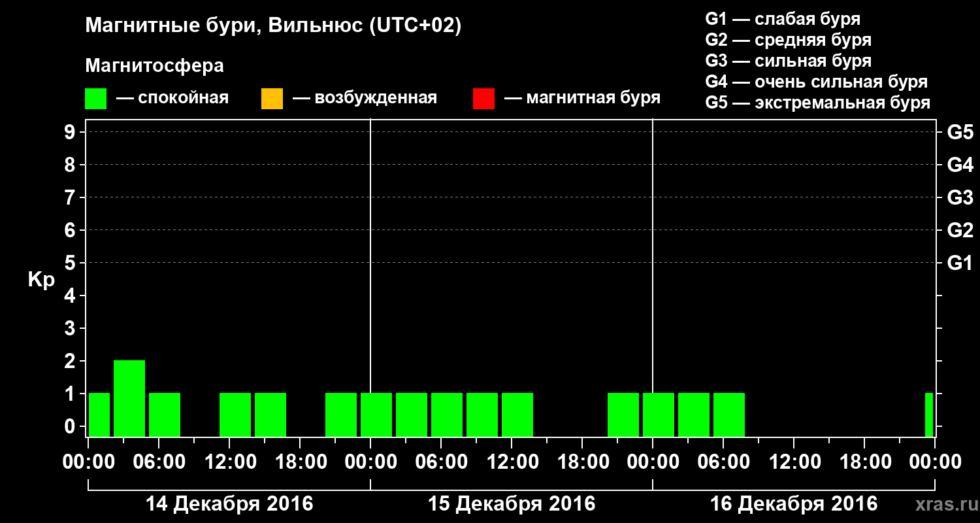Screen dimensions: 980x523
Task: Click the 20:00–23:00 green bar on 14 Декабря
Action: [x=341, y=414]
